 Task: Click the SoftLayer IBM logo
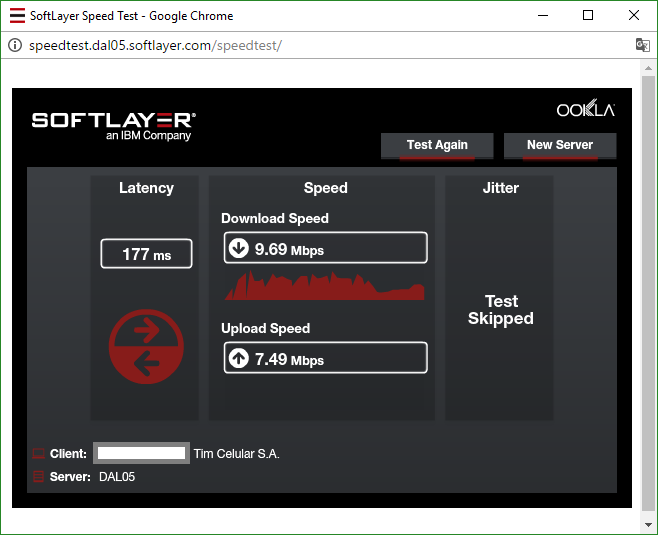click(113, 125)
